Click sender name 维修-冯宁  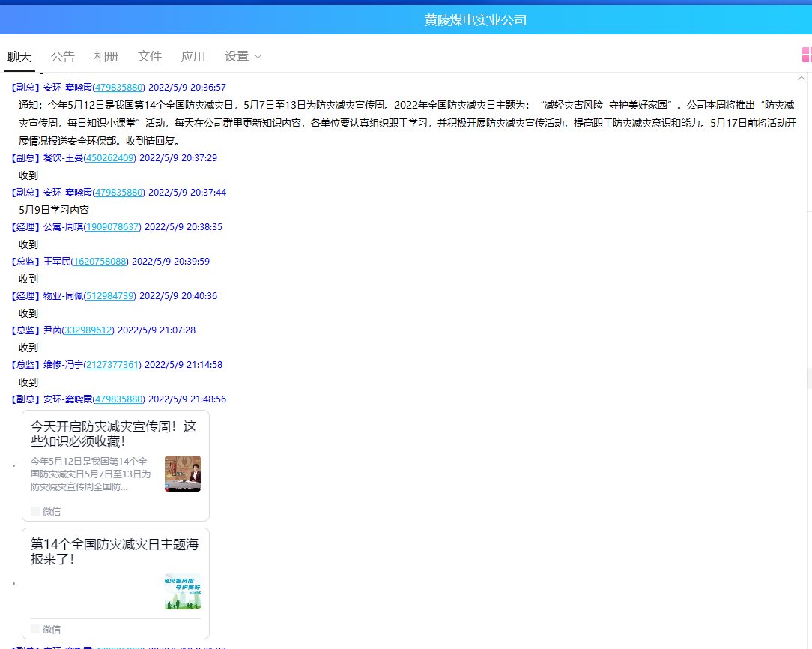point(63,365)
